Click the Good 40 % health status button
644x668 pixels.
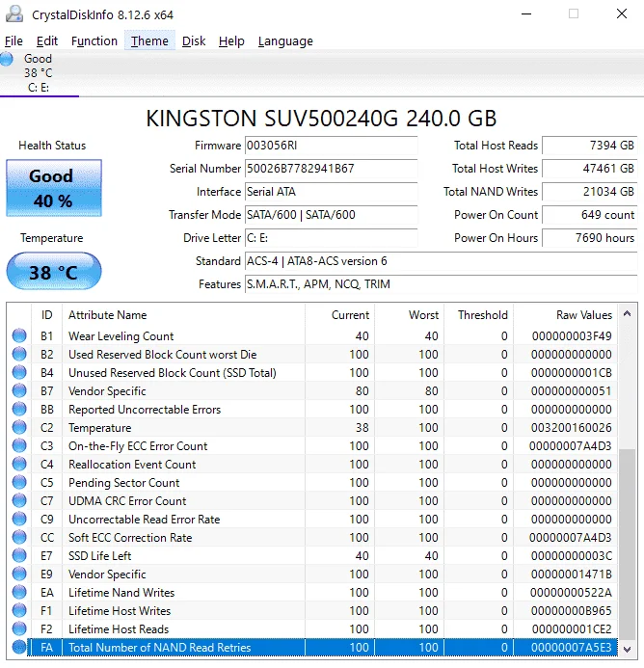pos(54,188)
